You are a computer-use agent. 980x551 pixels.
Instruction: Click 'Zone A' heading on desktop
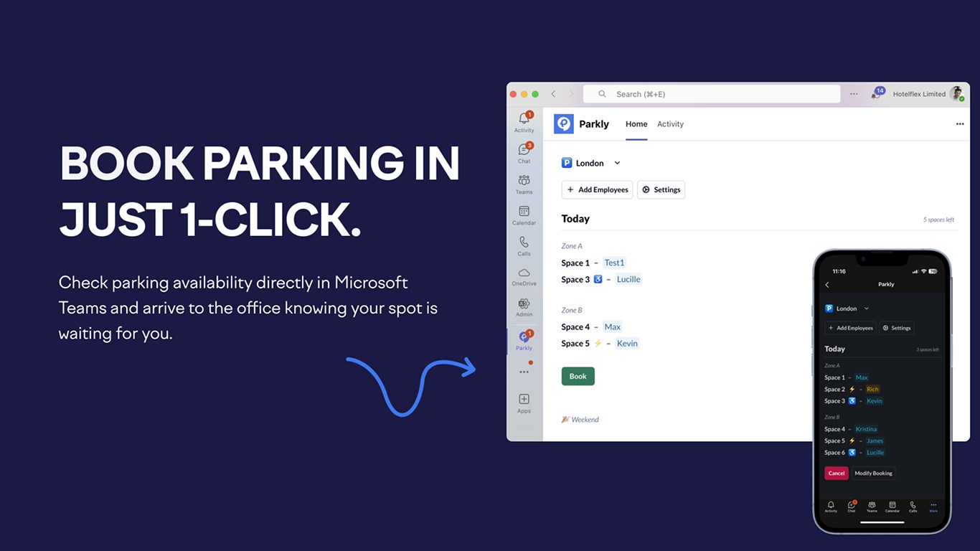(572, 246)
